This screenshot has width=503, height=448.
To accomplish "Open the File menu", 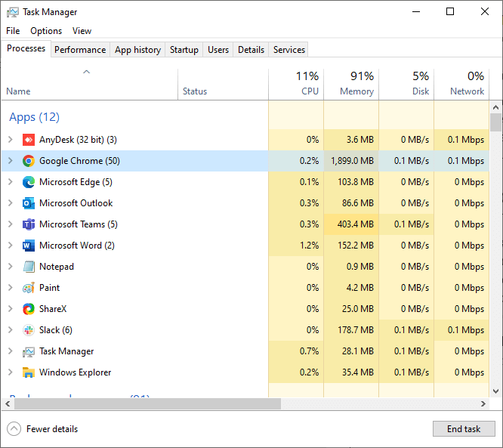I will point(13,31).
